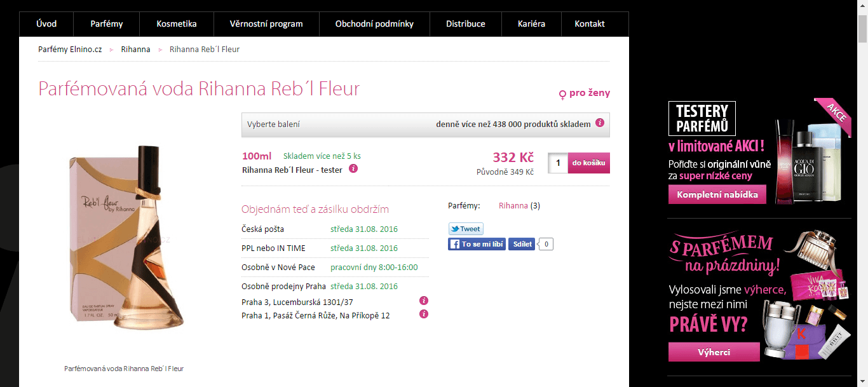
Task: Click the product title heading
Action: (x=199, y=88)
